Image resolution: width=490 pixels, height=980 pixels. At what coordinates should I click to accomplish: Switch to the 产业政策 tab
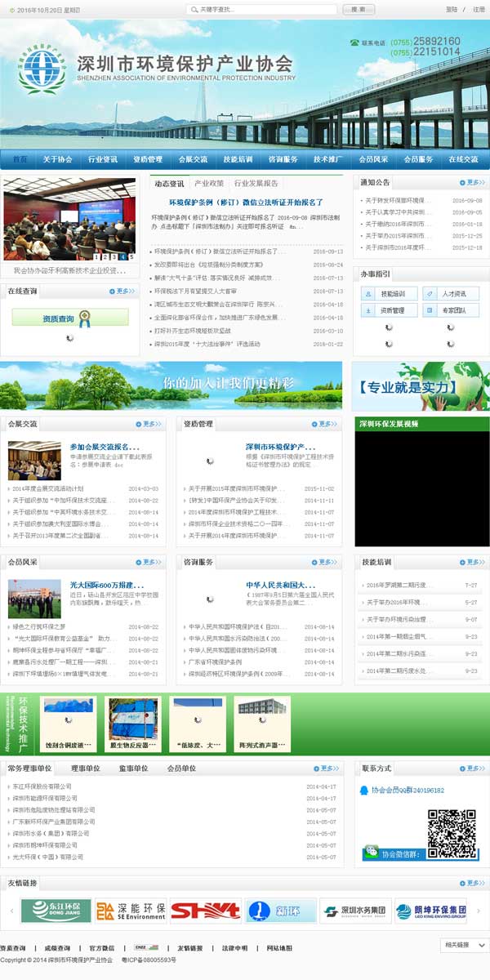pyautogui.click(x=209, y=184)
